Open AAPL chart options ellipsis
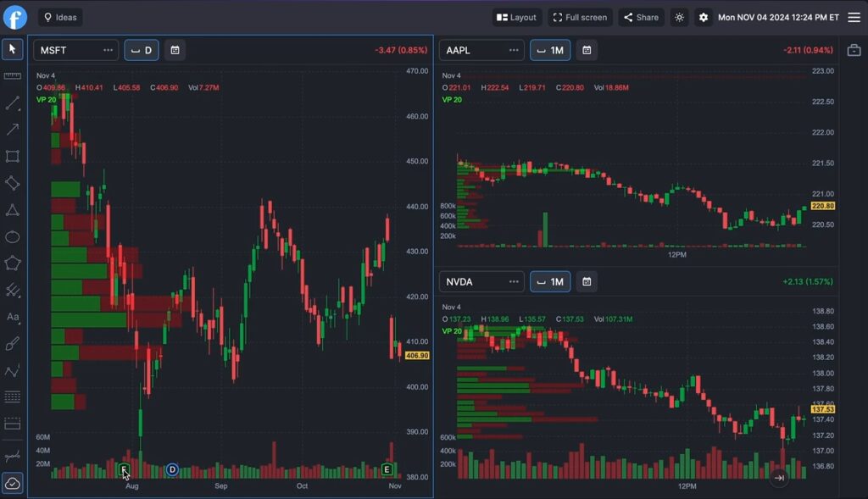Viewport: 868px width, 499px height. (514, 50)
